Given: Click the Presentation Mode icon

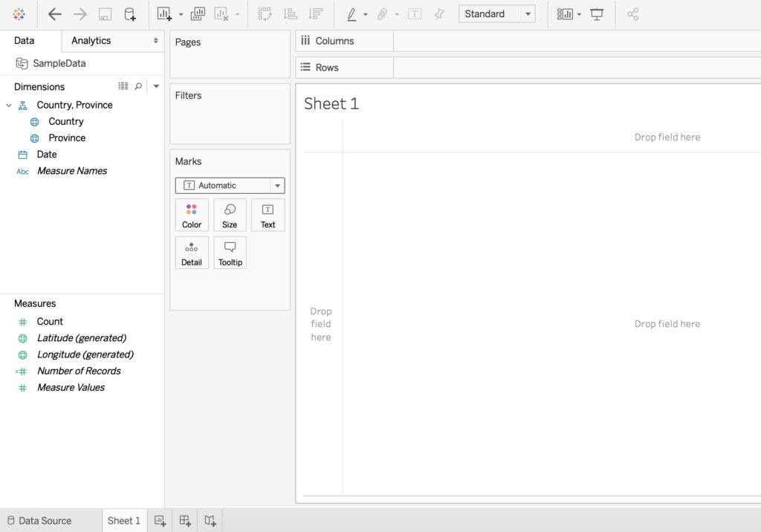Looking at the screenshot, I should 597,14.
